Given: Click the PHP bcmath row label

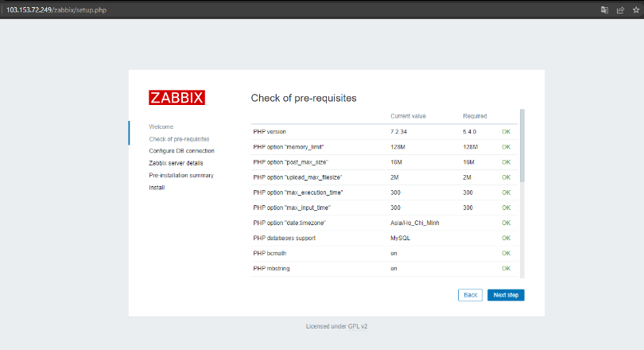Looking at the screenshot, I should [270, 254].
